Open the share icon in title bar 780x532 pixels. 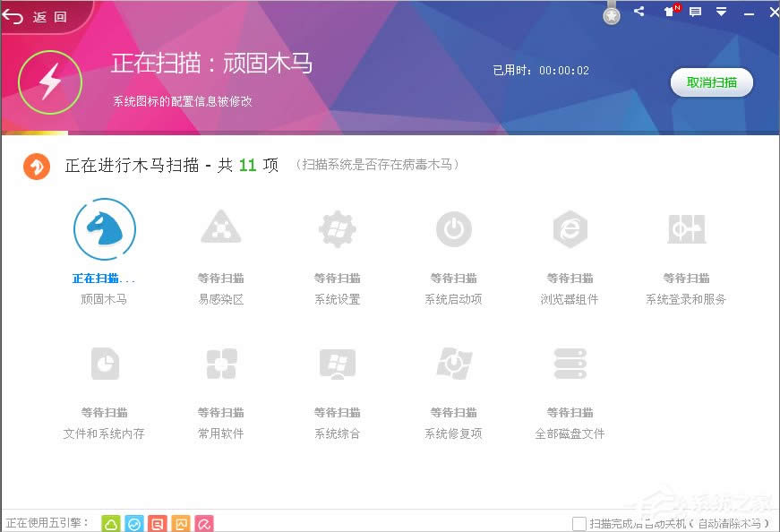[x=639, y=12]
